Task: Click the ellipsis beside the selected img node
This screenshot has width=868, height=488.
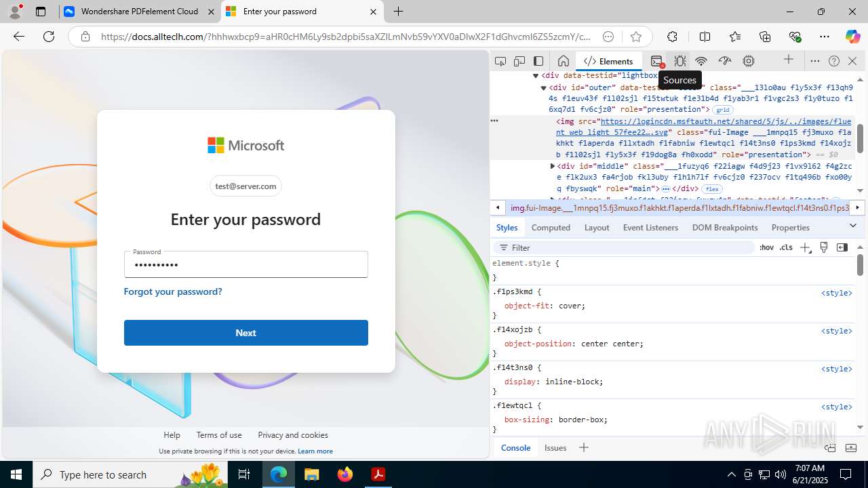Action: [x=494, y=121]
